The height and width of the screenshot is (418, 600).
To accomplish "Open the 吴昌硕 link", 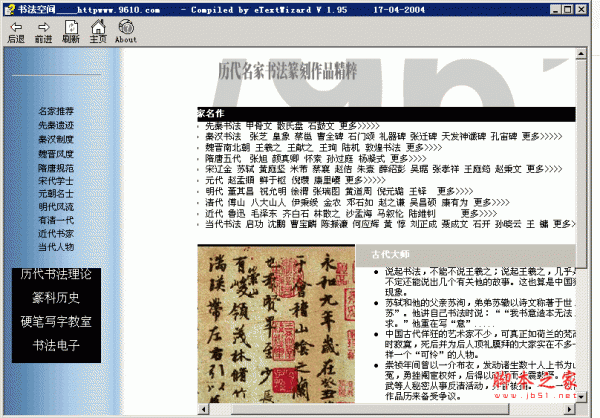I will 423,202.
